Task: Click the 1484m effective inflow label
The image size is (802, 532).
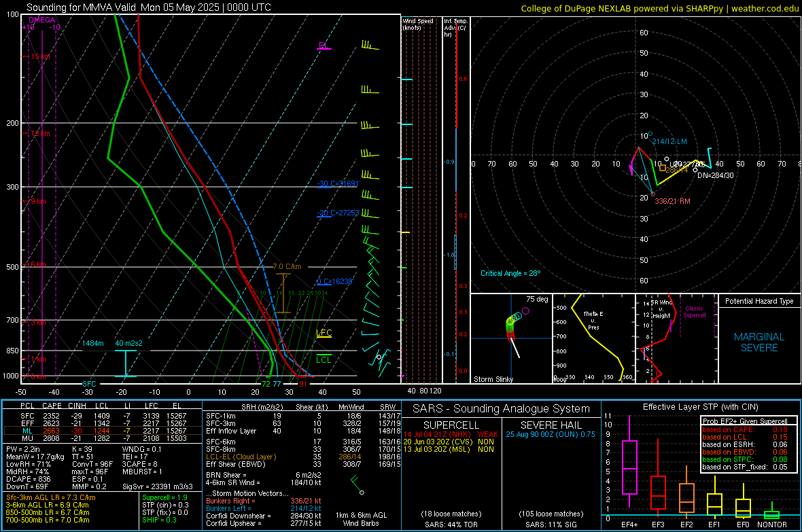Action: (x=93, y=343)
